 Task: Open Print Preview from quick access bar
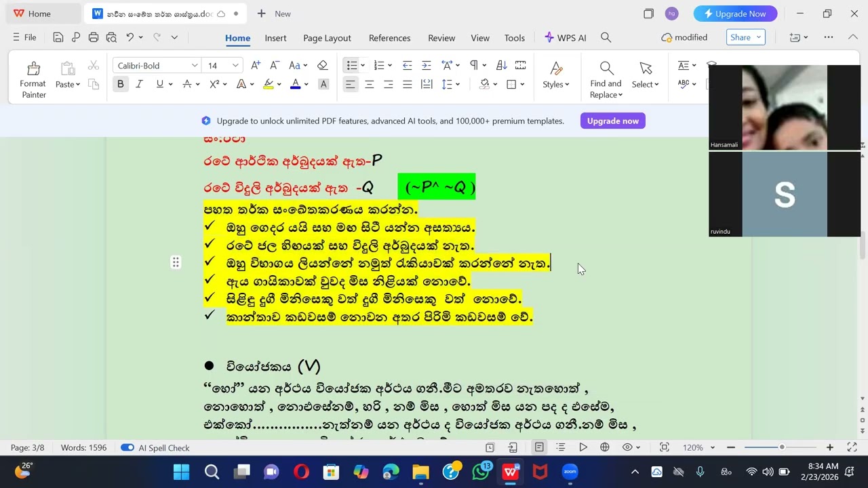point(111,37)
